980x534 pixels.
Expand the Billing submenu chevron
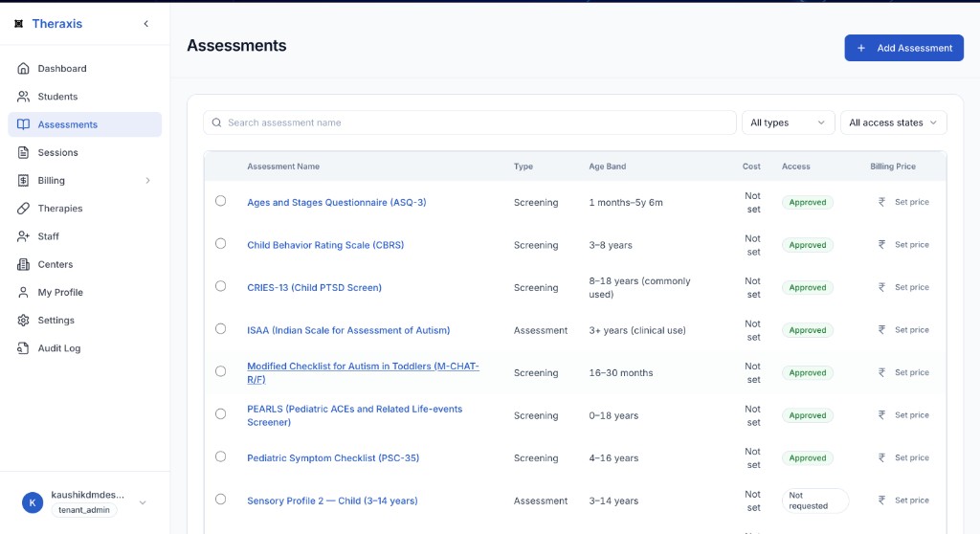pyautogui.click(x=148, y=180)
